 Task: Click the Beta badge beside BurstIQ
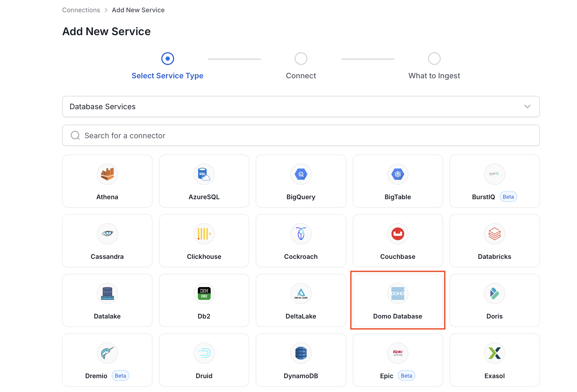[508, 197]
